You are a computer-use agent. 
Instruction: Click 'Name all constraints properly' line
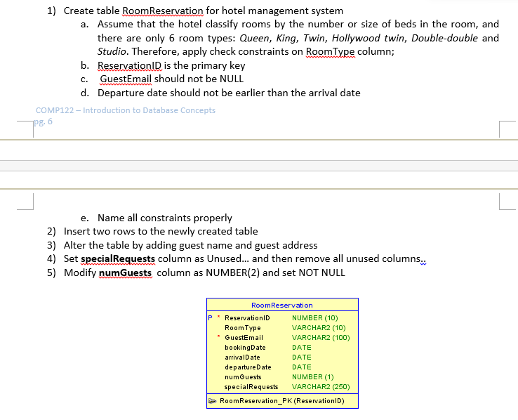click(164, 218)
